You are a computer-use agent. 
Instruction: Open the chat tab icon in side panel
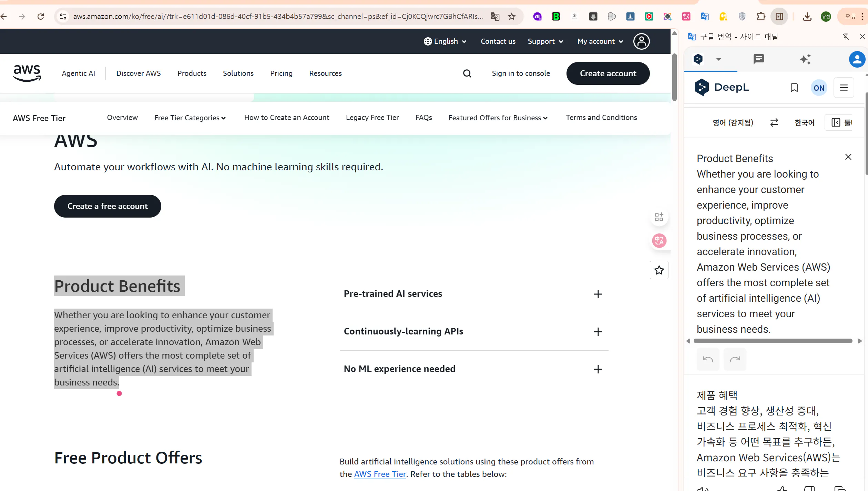coord(758,59)
